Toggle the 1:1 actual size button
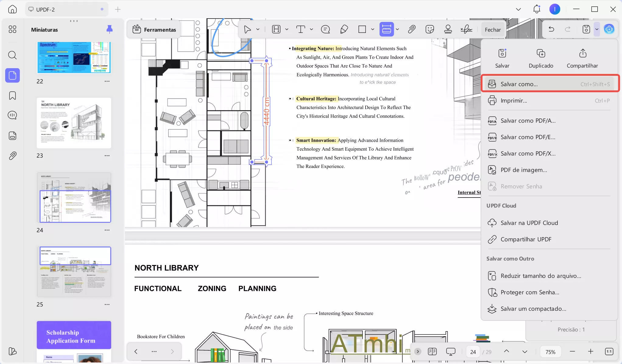Image resolution: width=622 pixels, height=364 pixels. (609, 352)
